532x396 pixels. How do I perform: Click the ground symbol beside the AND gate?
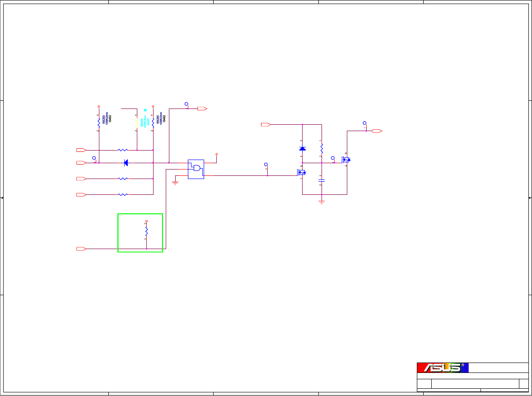pos(175,183)
